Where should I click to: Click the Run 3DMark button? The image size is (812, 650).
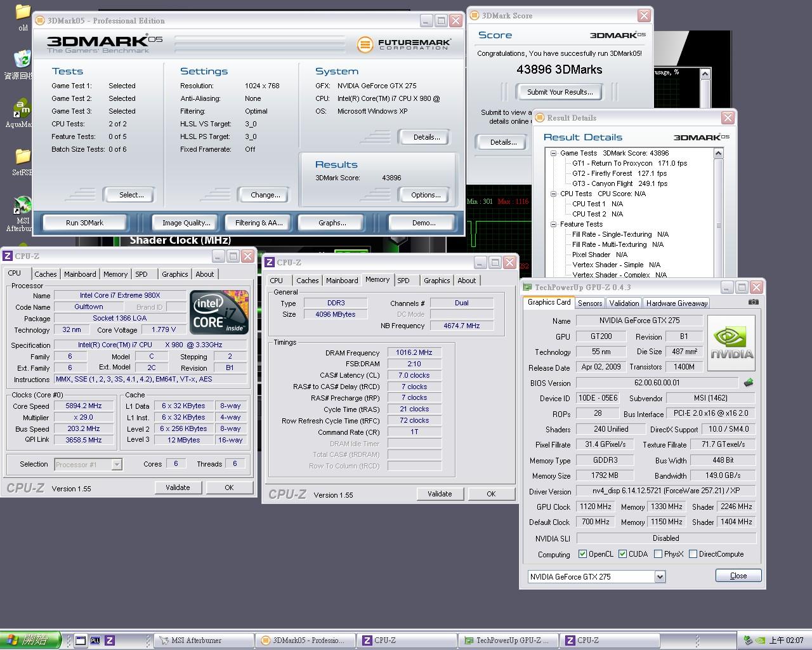pyautogui.click(x=84, y=223)
